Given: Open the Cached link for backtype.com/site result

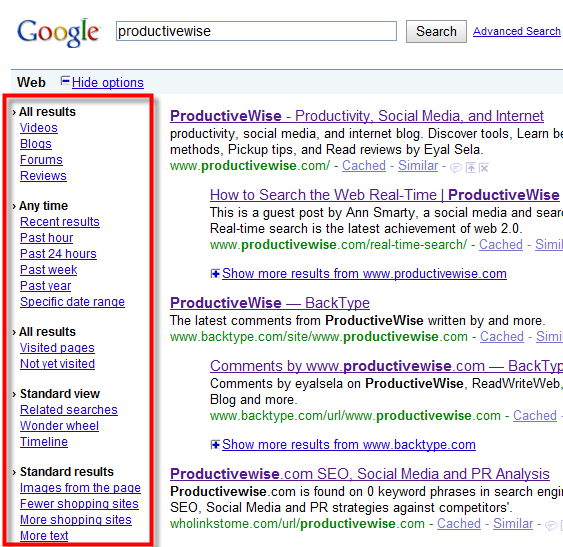Looking at the screenshot, I should coord(502,337).
